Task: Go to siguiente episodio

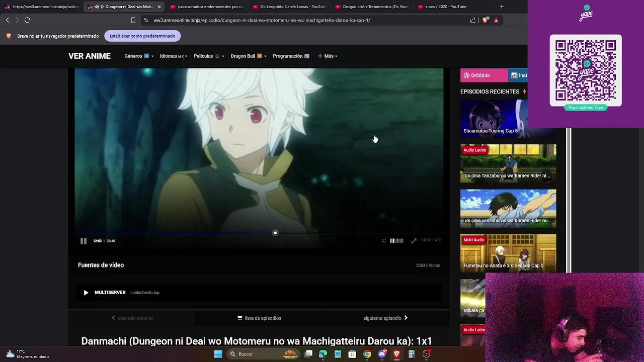Action: pos(385,318)
